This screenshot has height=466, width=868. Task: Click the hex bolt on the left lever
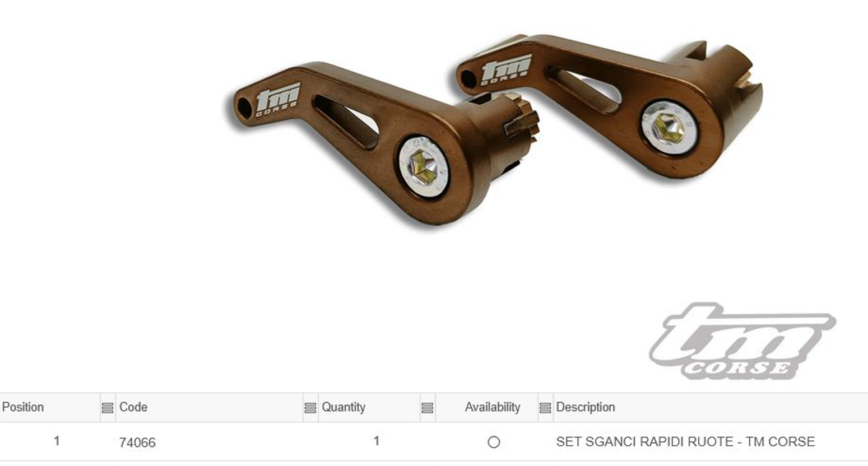tap(424, 167)
